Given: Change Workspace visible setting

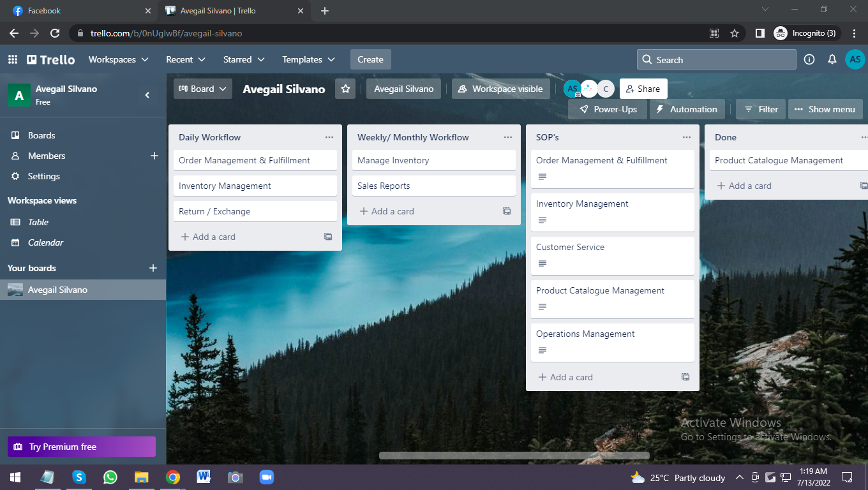Looking at the screenshot, I should tap(501, 89).
